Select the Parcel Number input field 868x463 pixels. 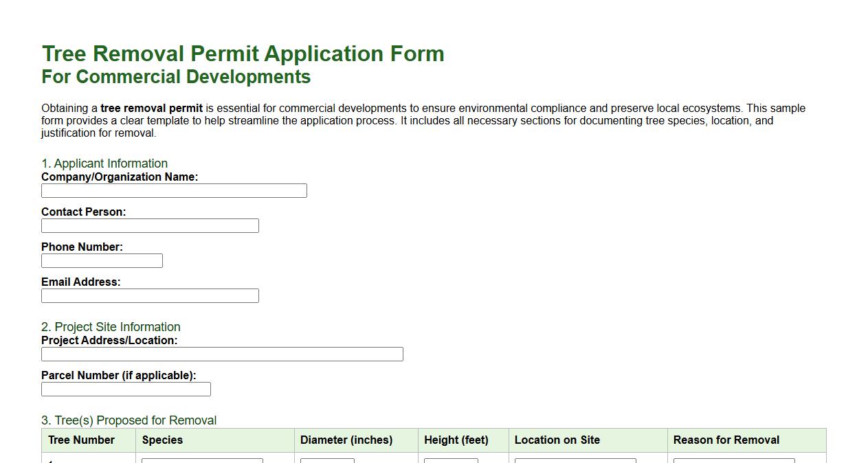(x=126, y=389)
